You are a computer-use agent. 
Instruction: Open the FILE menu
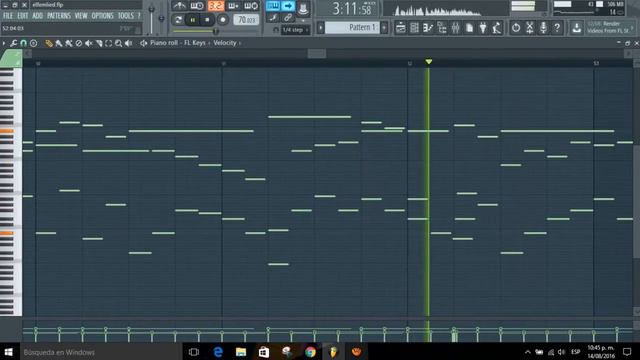click(x=8, y=16)
